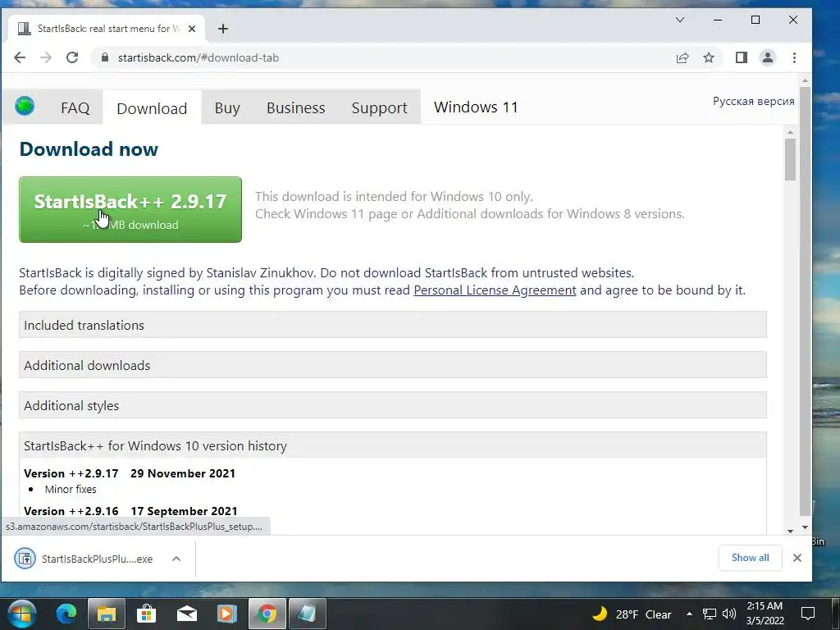Open the Windows Start button
The image size is (840, 630).
click(x=22, y=614)
